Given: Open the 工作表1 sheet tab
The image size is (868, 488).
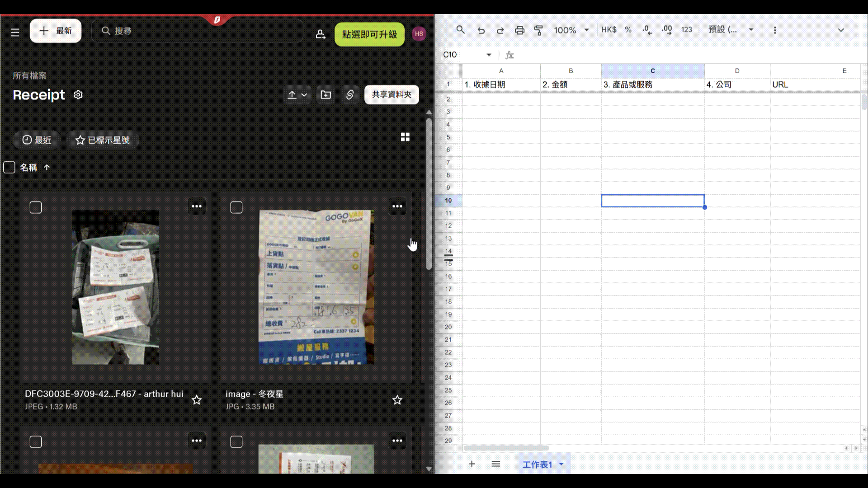Looking at the screenshot, I should [x=537, y=465].
